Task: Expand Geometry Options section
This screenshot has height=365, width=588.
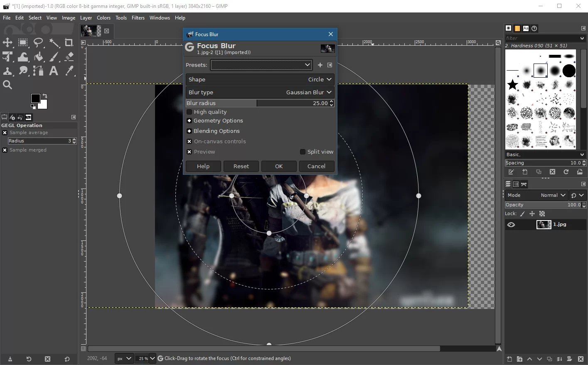Action: click(x=189, y=121)
